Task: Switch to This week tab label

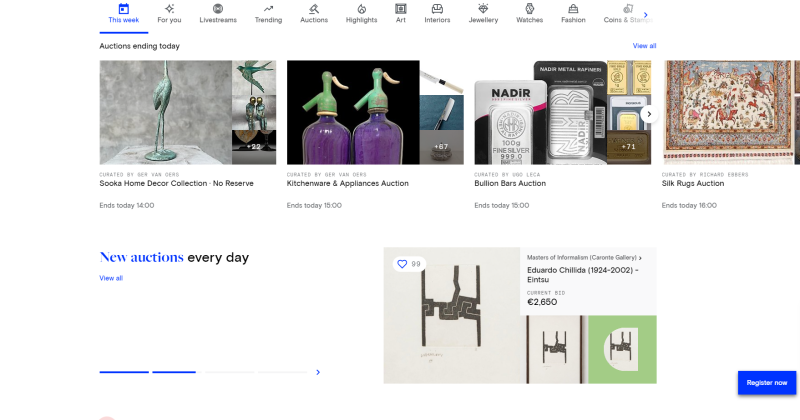Action: (x=123, y=20)
